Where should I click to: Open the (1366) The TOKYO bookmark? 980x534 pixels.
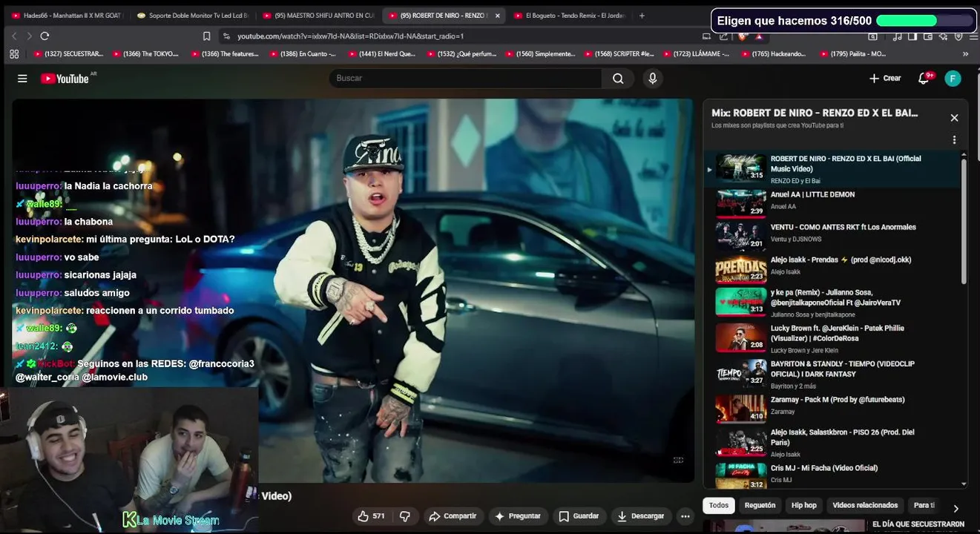(146, 54)
